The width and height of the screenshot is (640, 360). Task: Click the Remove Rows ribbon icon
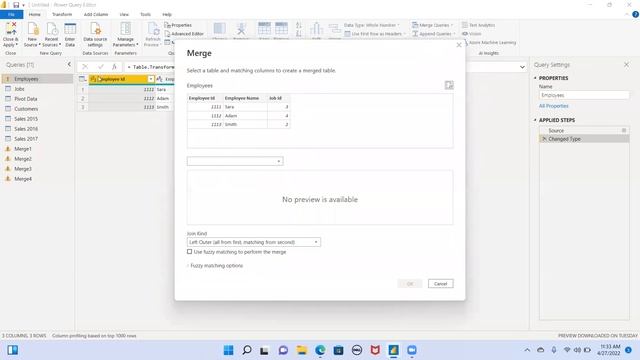pyautogui.click(x=281, y=29)
